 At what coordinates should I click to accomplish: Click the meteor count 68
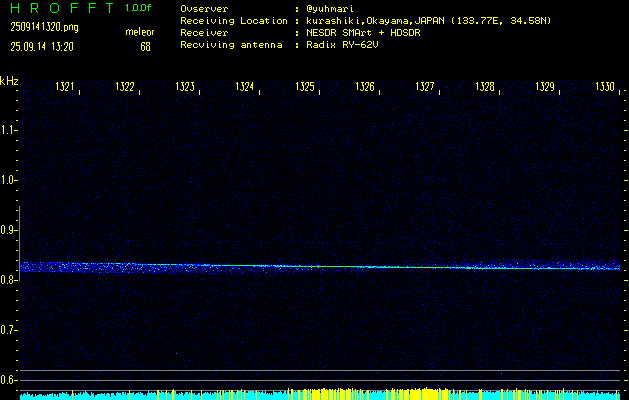pos(145,47)
